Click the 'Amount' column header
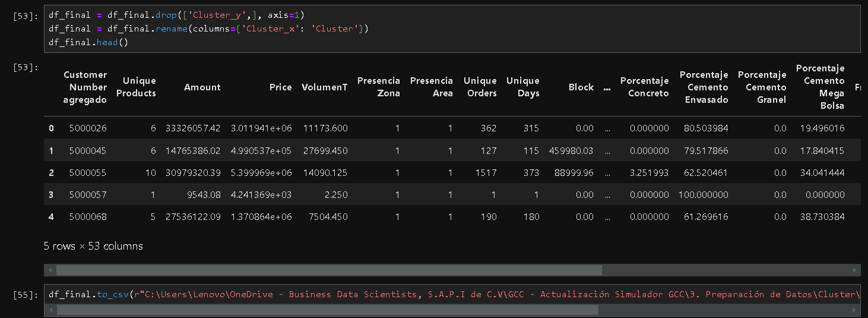 (202, 87)
